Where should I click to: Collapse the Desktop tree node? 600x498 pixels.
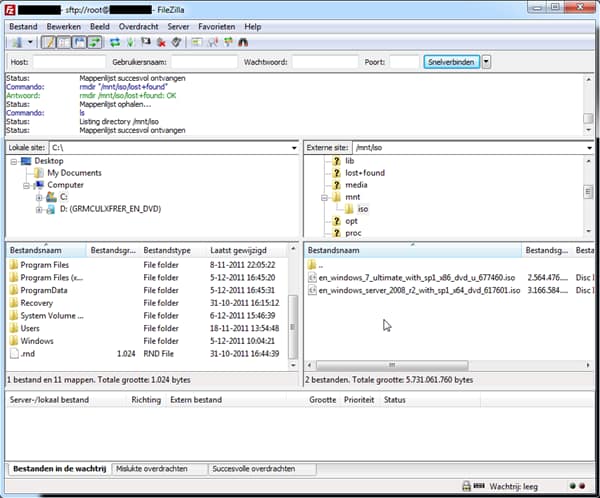tap(14, 162)
